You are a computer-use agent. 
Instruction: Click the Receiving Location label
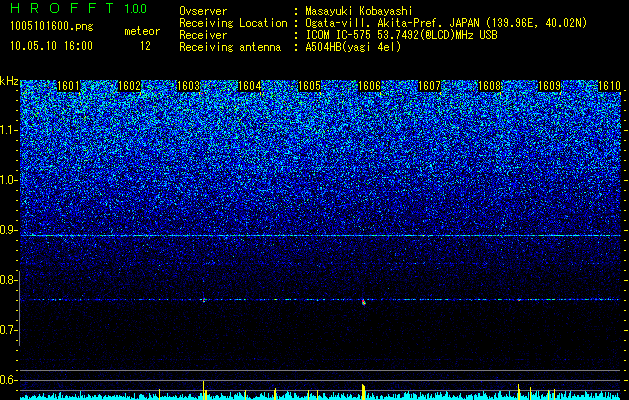233,23
